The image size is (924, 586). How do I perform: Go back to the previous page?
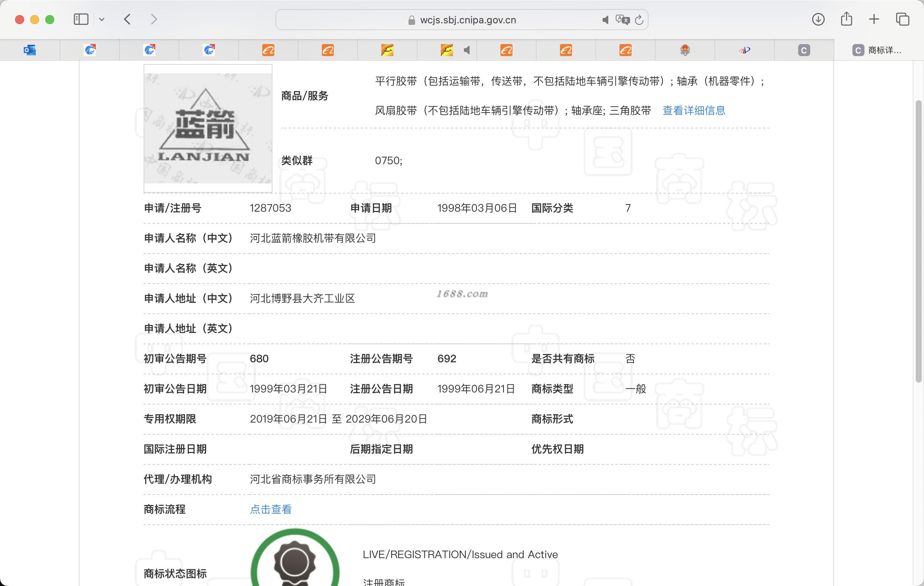click(x=128, y=19)
